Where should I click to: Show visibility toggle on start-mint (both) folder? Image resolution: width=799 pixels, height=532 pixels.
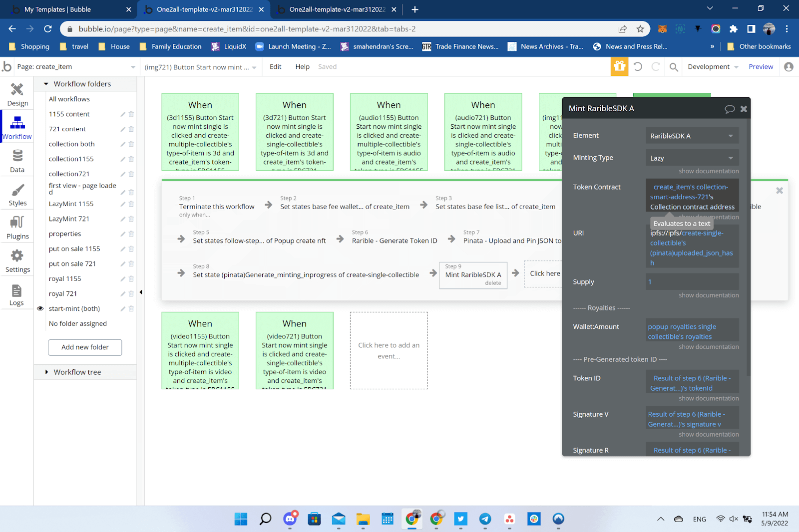pos(40,308)
